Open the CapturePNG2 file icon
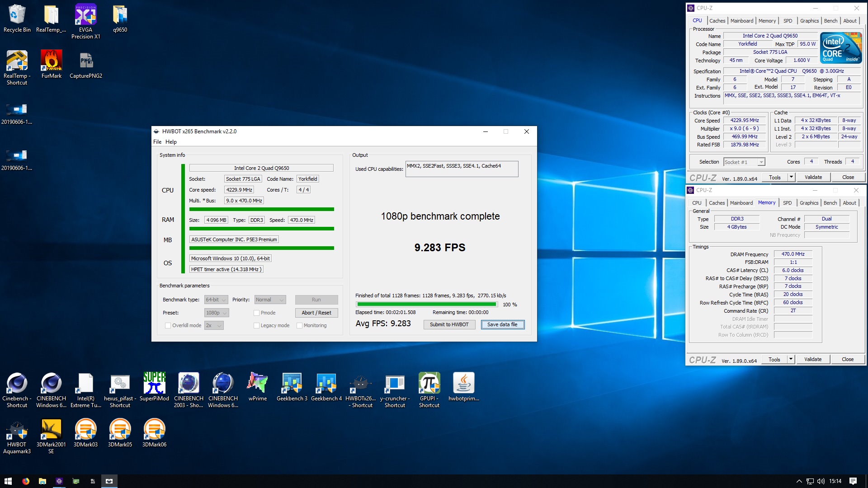 click(x=85, y=65)
